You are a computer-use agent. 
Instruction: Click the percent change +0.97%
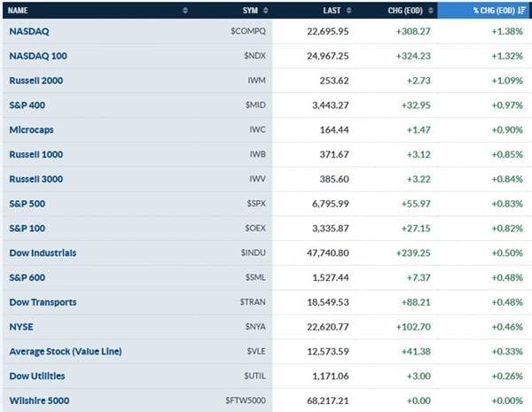pyautogui.click(x=507, y=105)
